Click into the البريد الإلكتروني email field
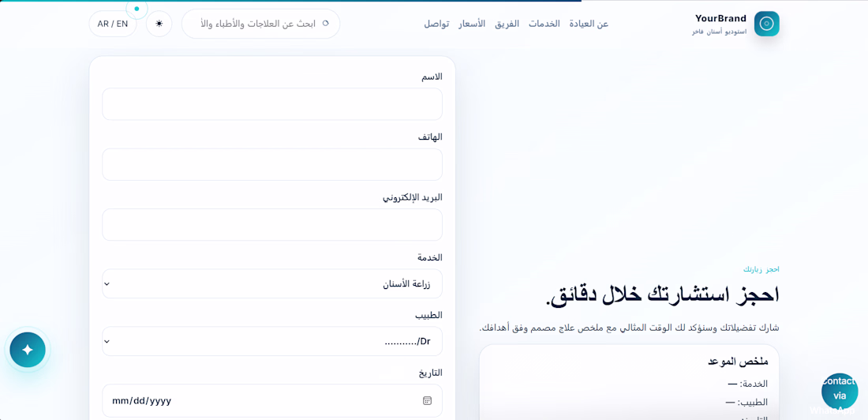868x420 pixels. [x=272, y=225]
